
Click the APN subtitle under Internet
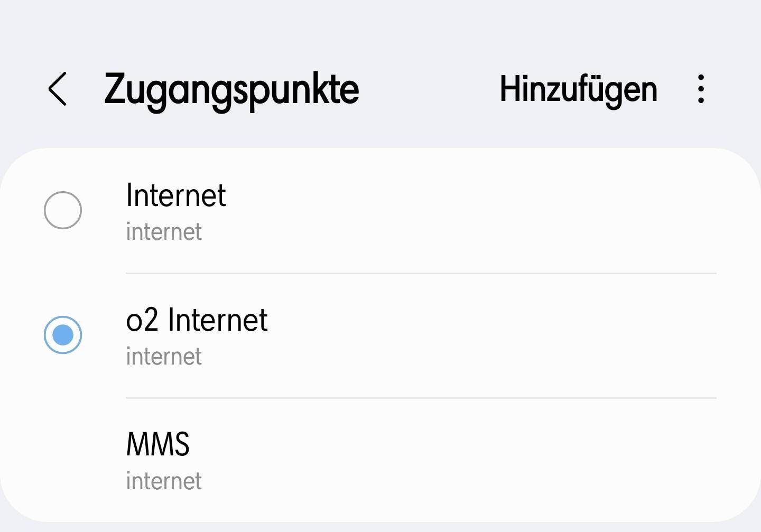click(x=164, y=232)
